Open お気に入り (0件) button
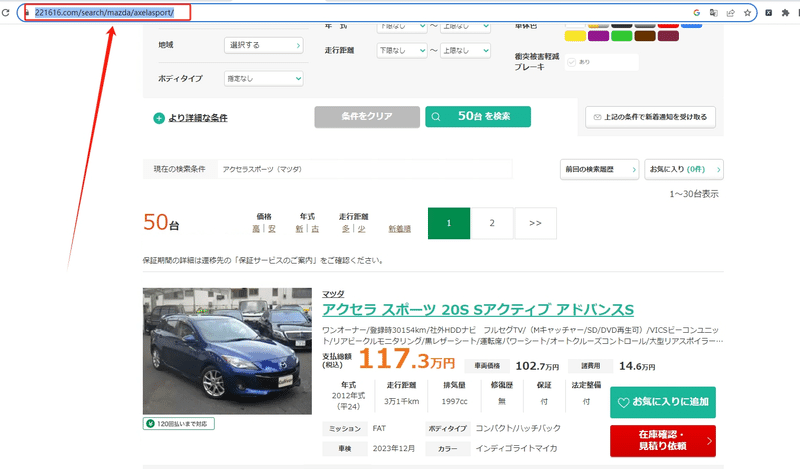 [684, 169]
